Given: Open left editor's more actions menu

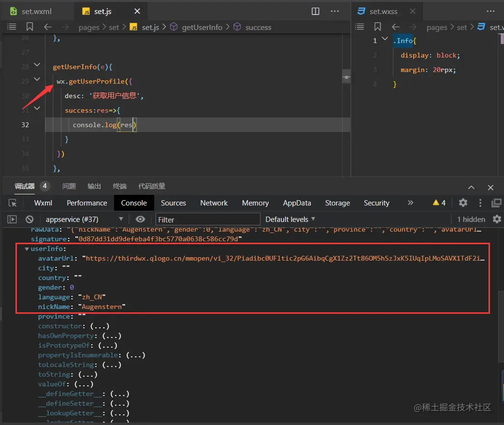Looking at the screenshot, I should [x=334, y=11].
